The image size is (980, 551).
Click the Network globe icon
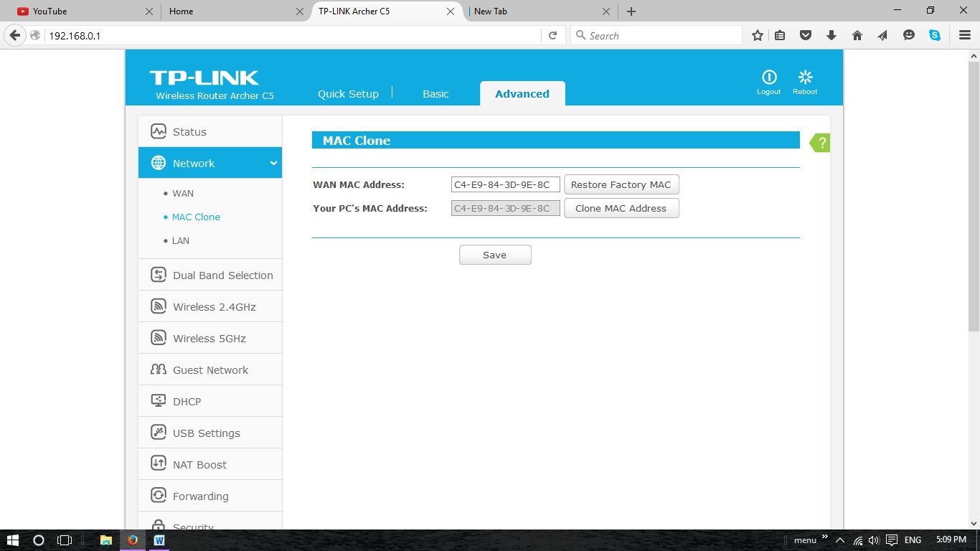[x=159, y=163]
